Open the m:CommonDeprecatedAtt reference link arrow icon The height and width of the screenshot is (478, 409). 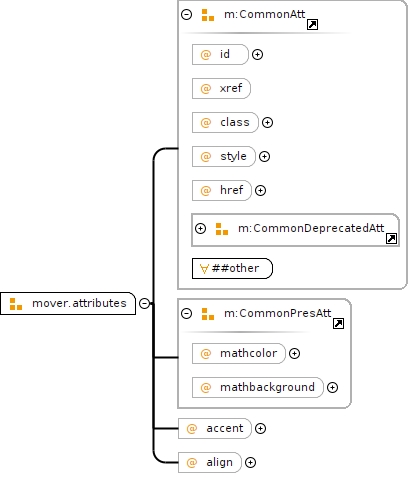tap(391, 238)
